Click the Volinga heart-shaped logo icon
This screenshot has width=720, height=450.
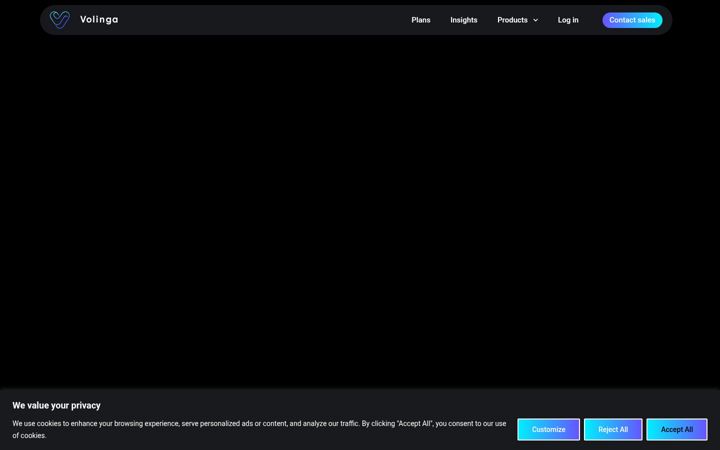60,20
